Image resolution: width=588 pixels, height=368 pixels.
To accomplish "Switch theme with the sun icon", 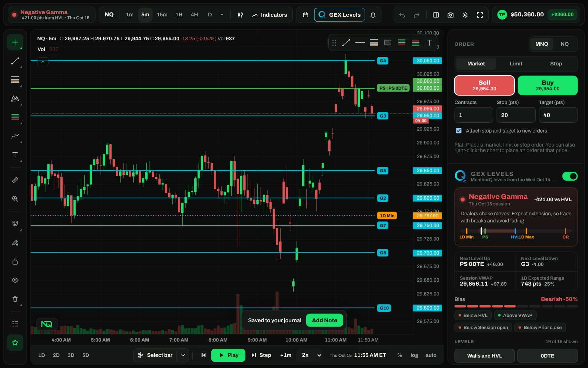I will point(465,15).
